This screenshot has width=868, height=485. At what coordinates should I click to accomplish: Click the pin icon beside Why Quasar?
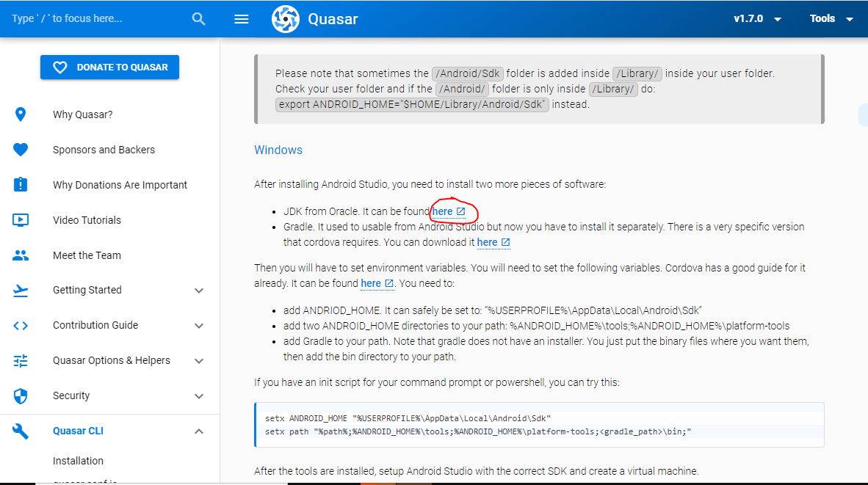20,114
